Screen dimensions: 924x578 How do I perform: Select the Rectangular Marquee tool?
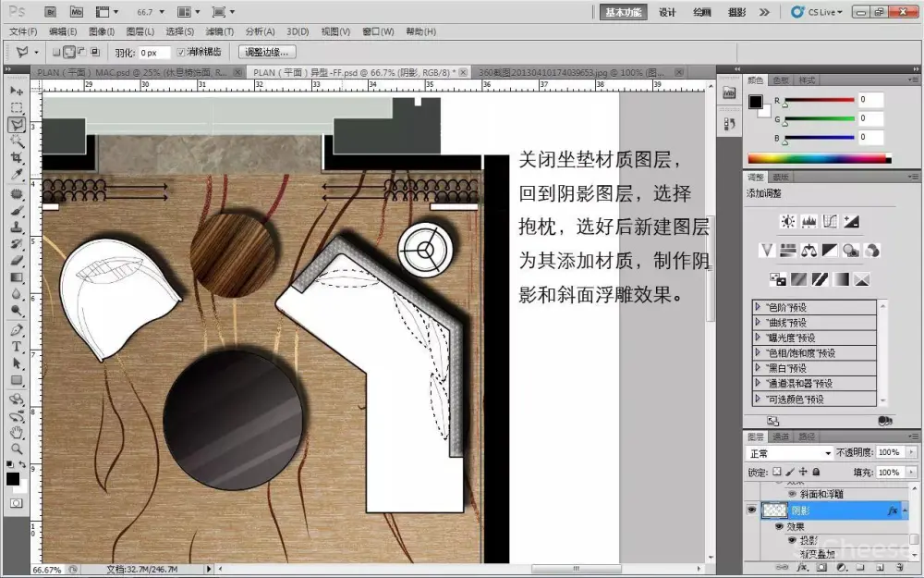click(17, 108)
